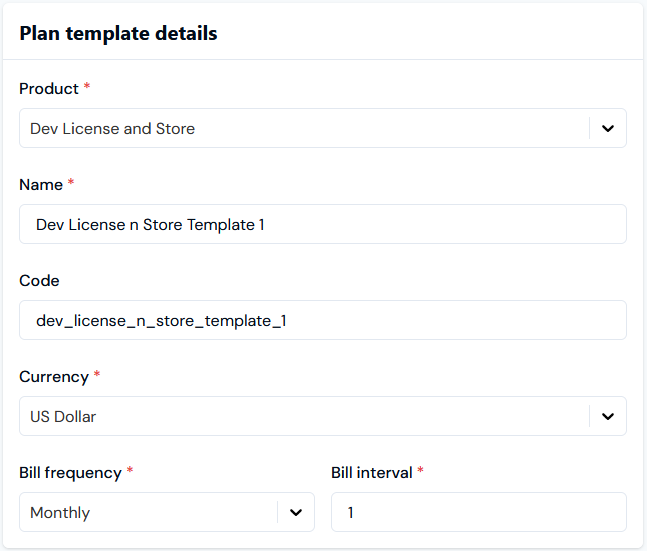Expand the Bill frequency chevron arrow
The image size is (647, 551).
tap(295, 513)
